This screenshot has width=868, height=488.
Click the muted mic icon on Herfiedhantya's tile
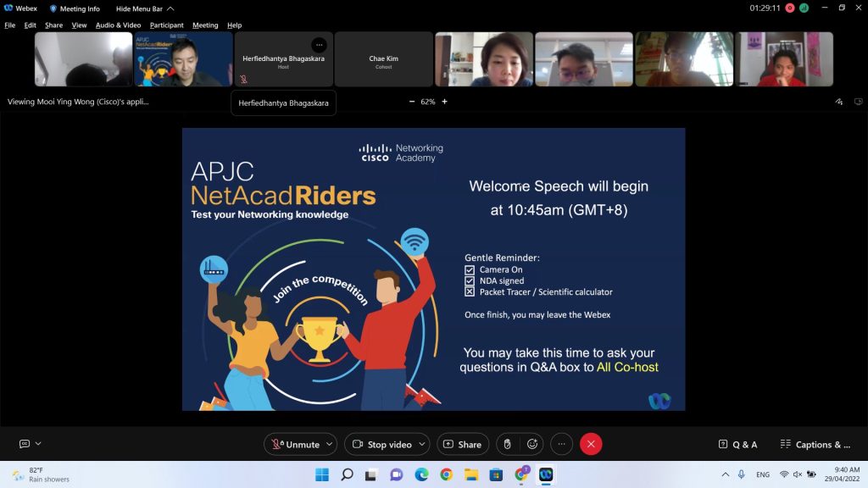[x=243, y=79]
